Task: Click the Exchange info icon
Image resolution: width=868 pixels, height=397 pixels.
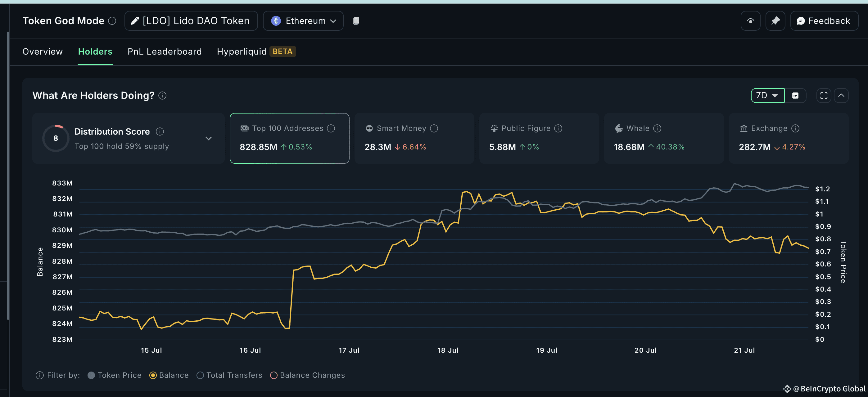Action: 796,129
